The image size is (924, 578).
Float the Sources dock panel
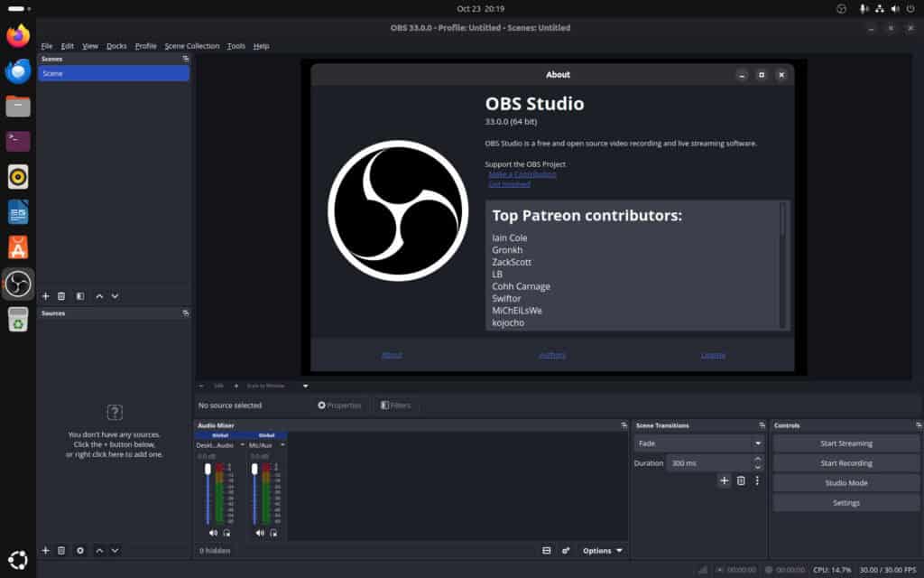coord(186,313)
